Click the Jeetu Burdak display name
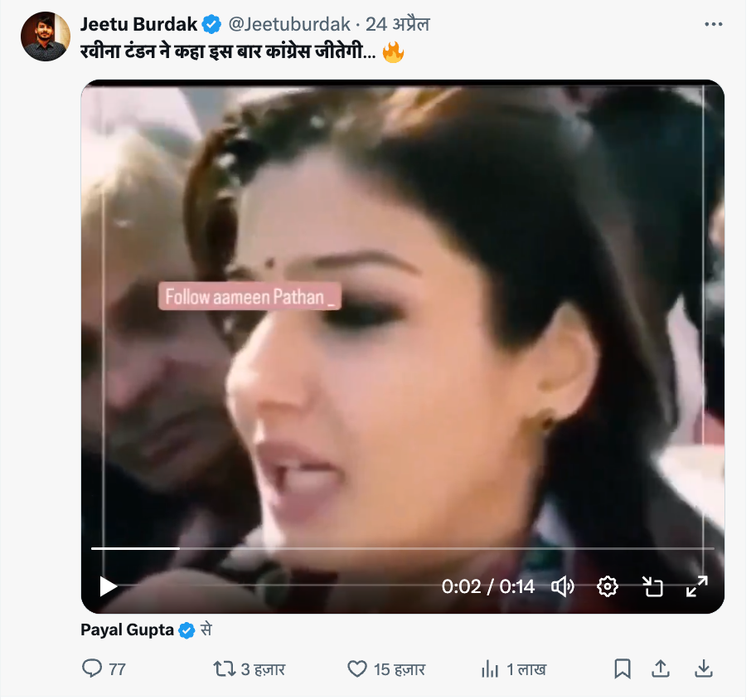Image resolution: width=751 pixels, height=700 pixels. coord(138,24)
